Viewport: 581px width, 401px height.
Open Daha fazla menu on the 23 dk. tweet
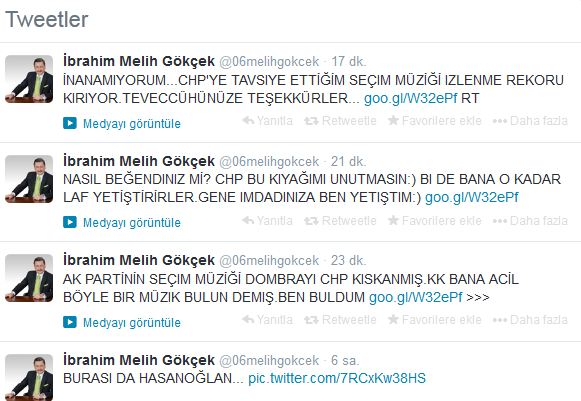(x=530, y=319)
